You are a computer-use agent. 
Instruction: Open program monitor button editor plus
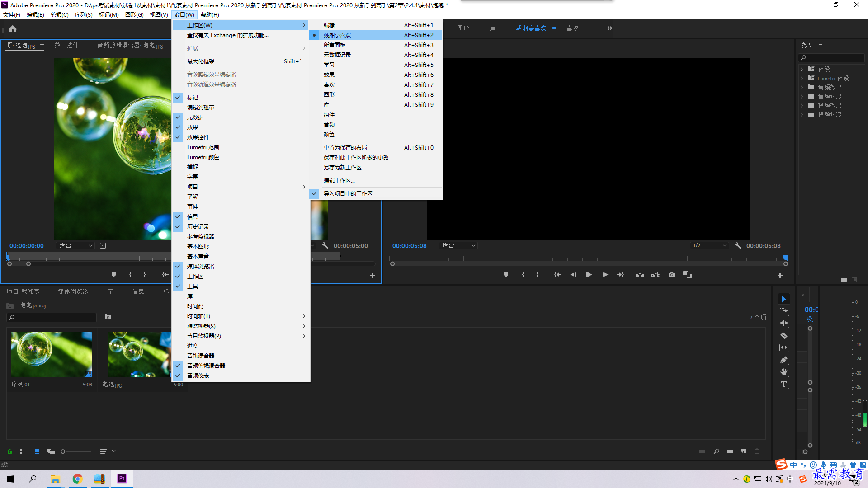tap(780, 275)
